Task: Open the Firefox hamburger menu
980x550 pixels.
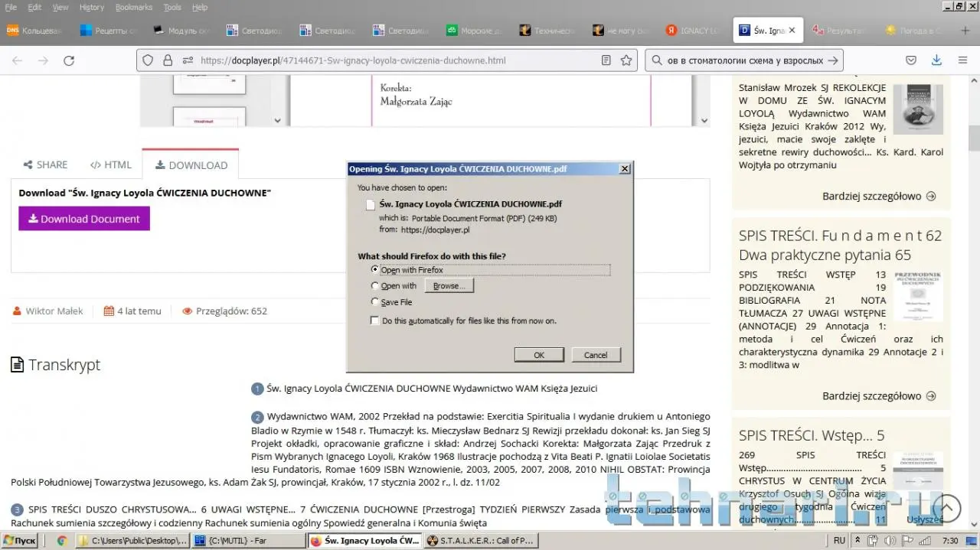Action: pos(963,60)
